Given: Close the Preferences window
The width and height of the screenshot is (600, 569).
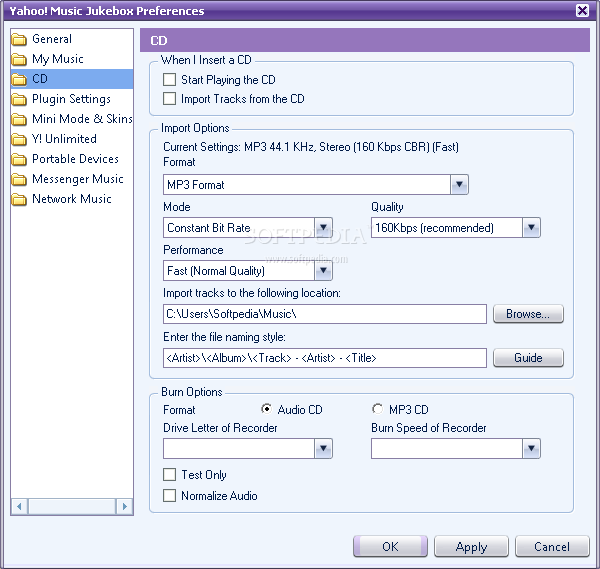Looking at the screenshot, I should click(x=582, y=10).
